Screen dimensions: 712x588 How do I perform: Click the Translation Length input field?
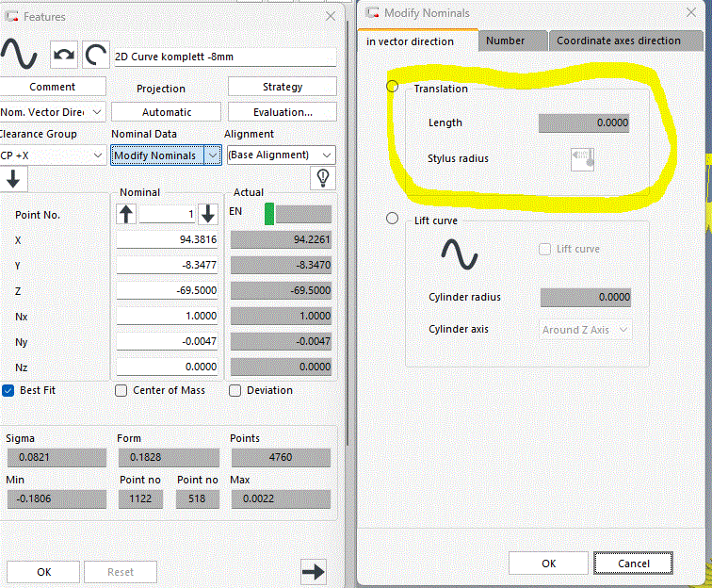coord(583,122)
